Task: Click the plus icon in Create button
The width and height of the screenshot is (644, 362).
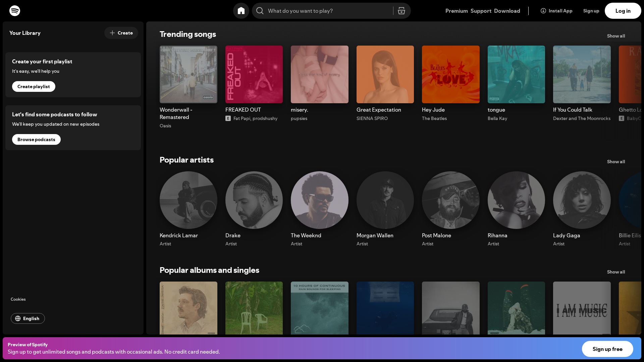Action: tap(112, 33)
